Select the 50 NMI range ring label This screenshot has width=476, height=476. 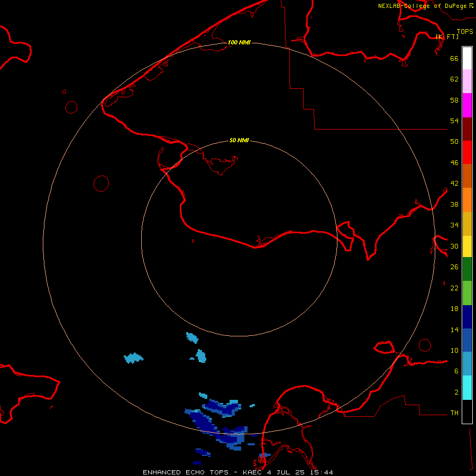(239, 140)
